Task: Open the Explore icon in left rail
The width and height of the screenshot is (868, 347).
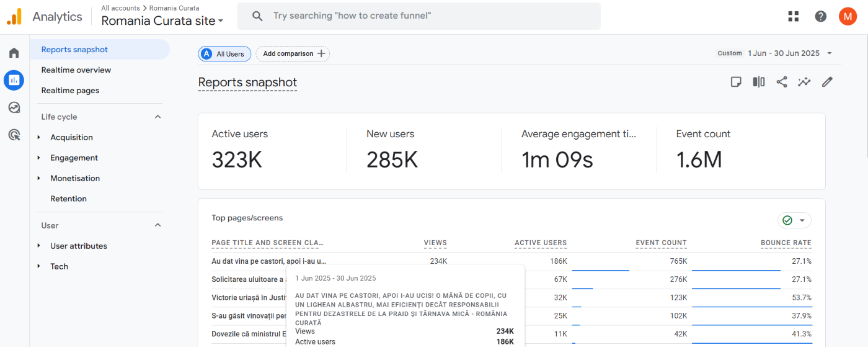Action: (x=14, y=107)
